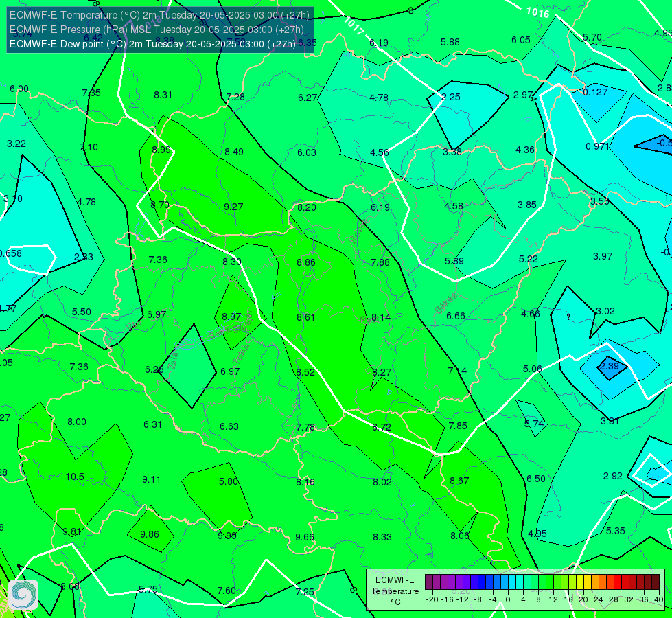Click the 8.20 temperature value
The width and height of the screenshot is (672, 618).
[307, 207]
